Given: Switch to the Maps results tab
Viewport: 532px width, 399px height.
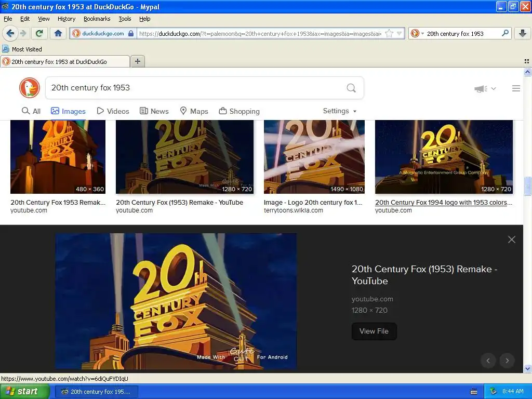Looking at the screenshot, I should (x=194, y=111).
